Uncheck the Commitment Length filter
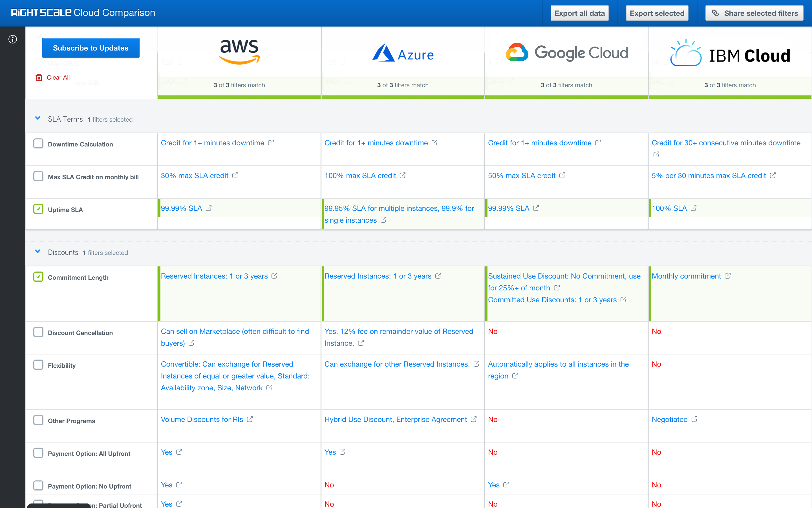The width and height of the screenshot is (812, 508). pos(38,277)
